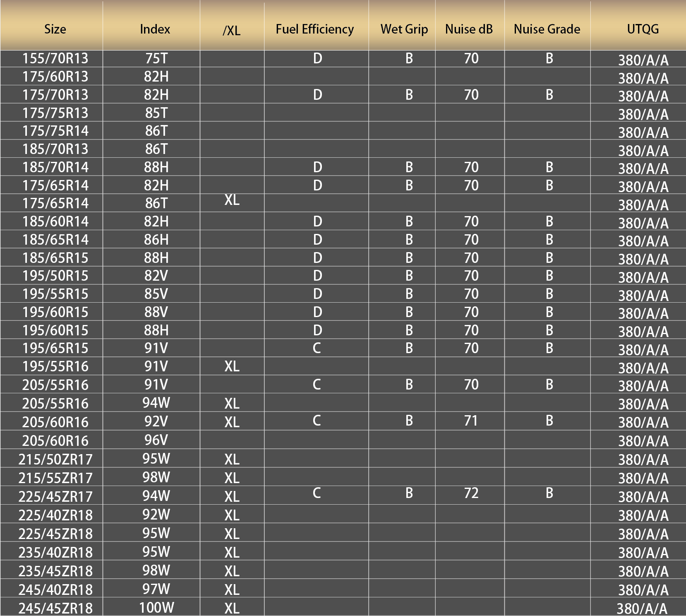
Task: Click the 86H index value
Action: [156, 240]
